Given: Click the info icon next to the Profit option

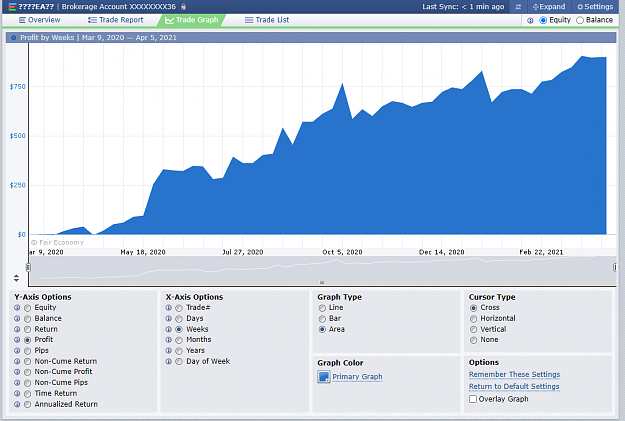Looking at the screenshot, I should [x=17, y=340].
